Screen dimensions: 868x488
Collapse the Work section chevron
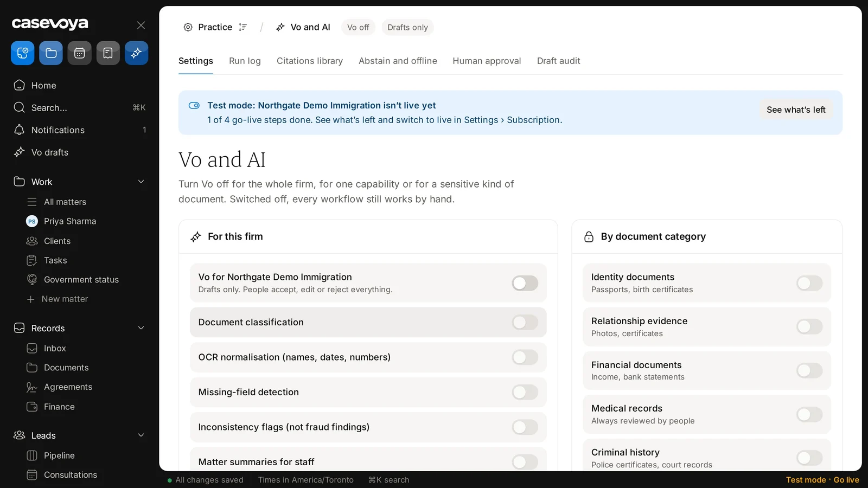coord(141,182)
